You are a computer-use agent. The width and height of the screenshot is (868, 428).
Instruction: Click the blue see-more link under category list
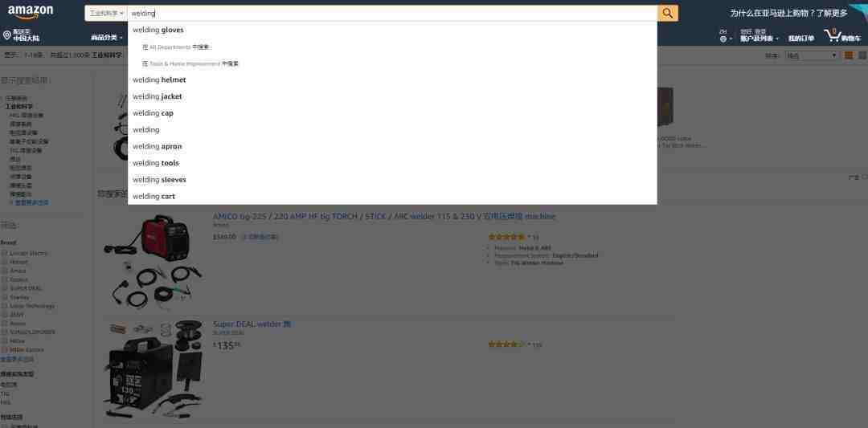pos(30,203)
